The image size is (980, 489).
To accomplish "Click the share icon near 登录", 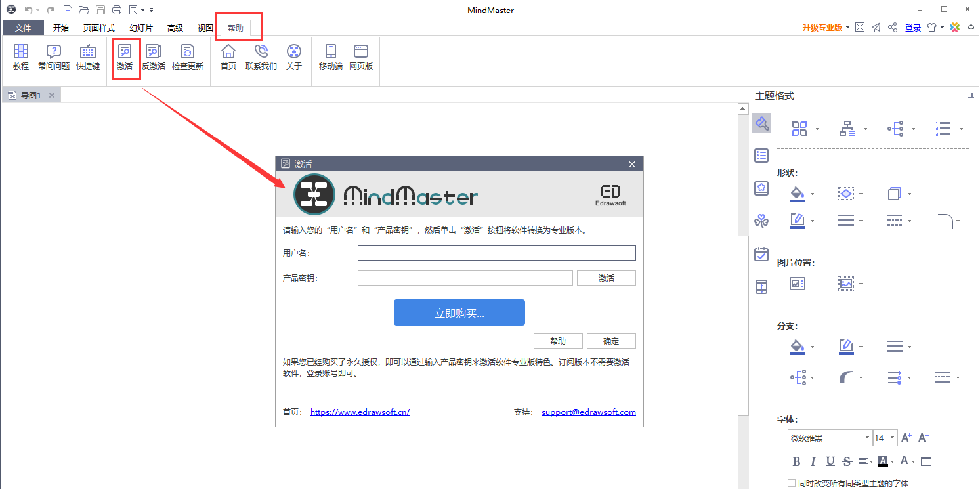I will (893, 28).
